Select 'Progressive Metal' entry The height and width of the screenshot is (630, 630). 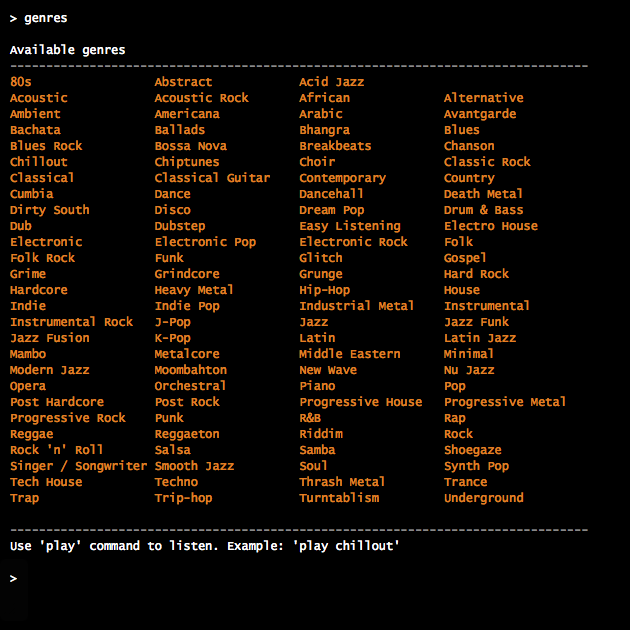[505, 402]
